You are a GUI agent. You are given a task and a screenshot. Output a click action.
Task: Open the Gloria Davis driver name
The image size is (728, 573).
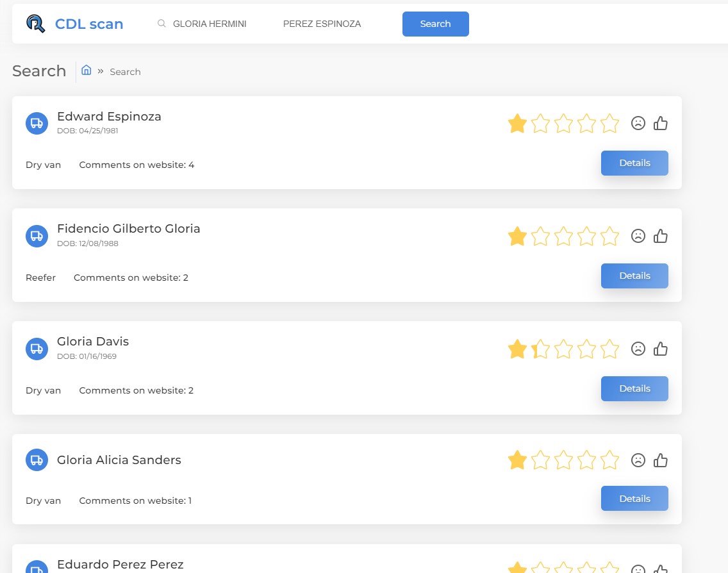click(93, 341)
